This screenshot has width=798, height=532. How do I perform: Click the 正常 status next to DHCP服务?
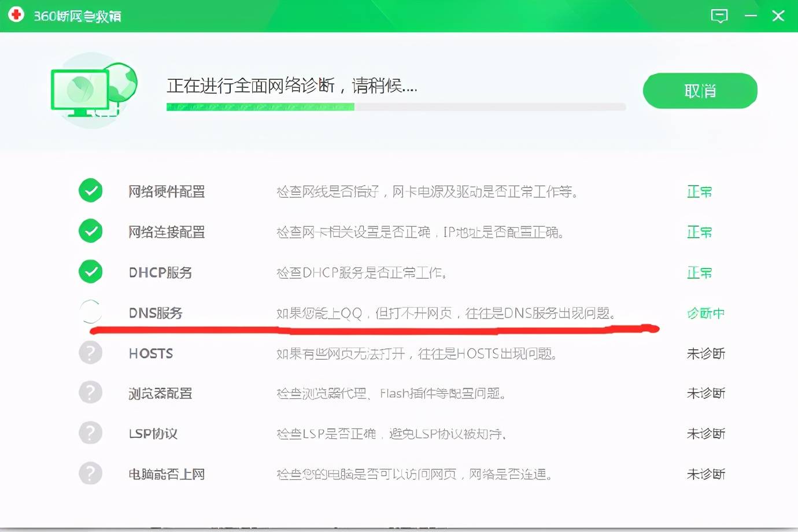click(x=699, y=272)
